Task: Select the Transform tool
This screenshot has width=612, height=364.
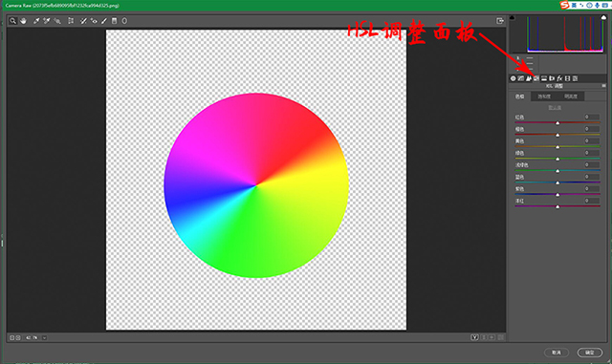Action: pyautogui.click(x=71, y=21)
